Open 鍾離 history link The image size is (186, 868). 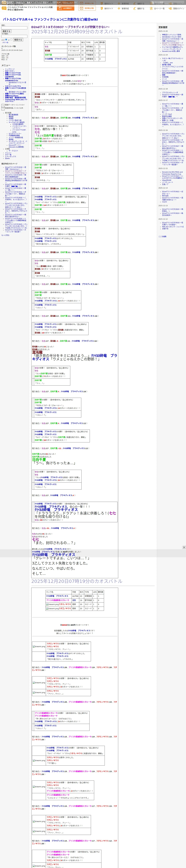164,75
